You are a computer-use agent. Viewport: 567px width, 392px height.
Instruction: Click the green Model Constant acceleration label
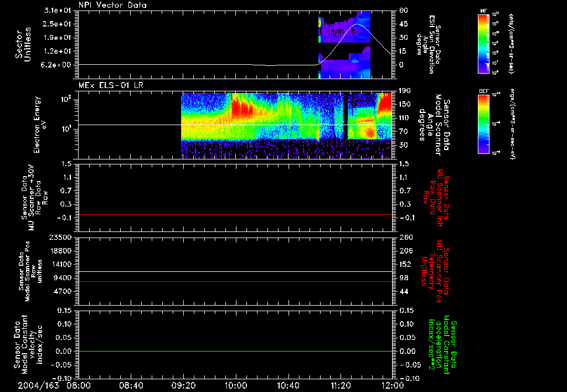coord(442,345)
